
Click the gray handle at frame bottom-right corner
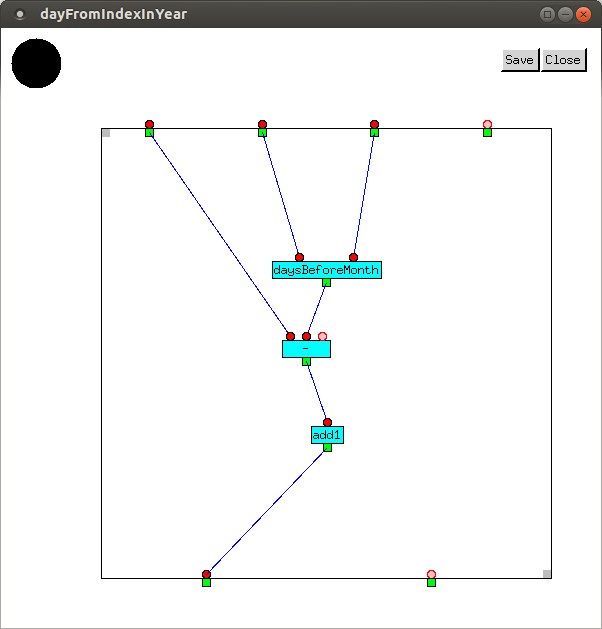[x=547, y=573]
